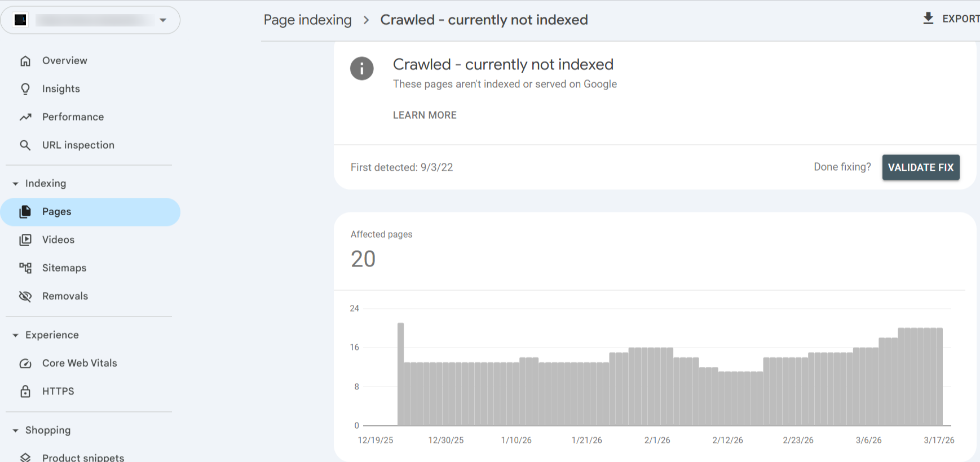Click the VALIDATE FIX button

click(x=921, y=167)
